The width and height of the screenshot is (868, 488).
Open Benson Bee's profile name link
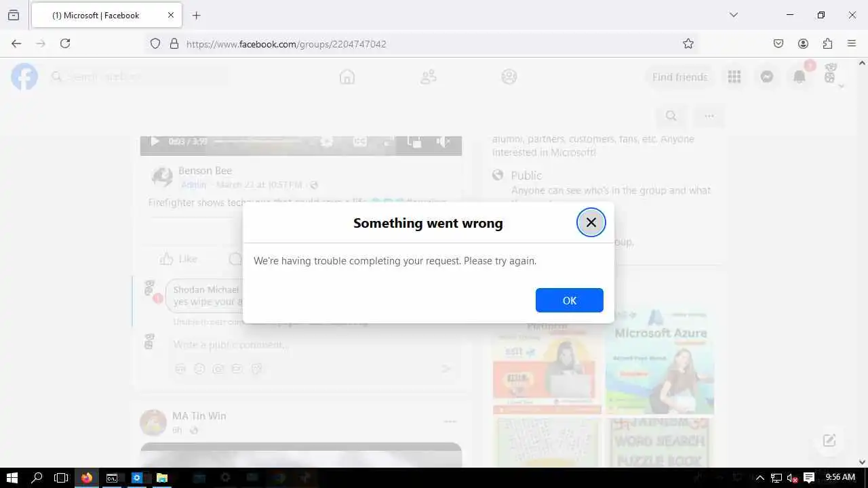(x=205, y=171)
